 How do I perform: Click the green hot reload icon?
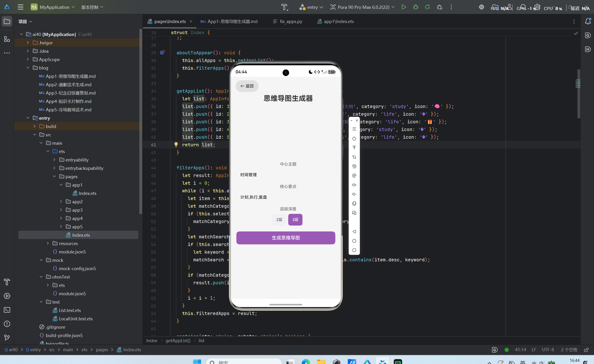pos(427,7)
